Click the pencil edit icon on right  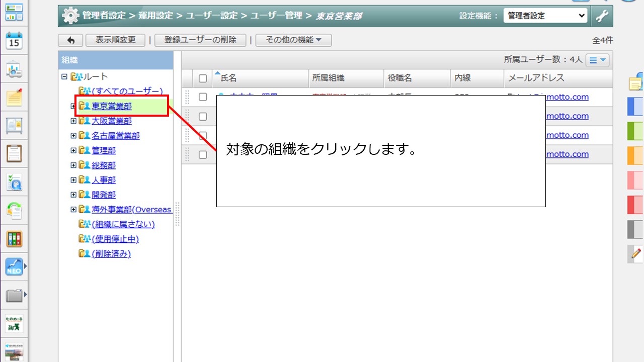click(x=636, y=254)
